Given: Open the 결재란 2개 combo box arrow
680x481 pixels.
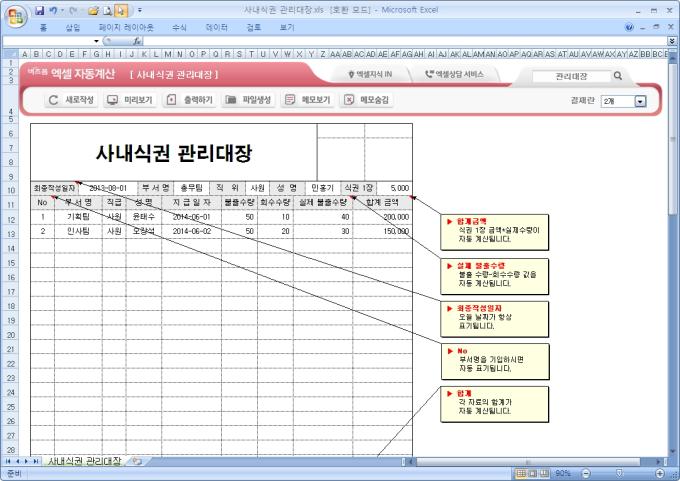Looking at the screenshot, I should pos(640,101).
